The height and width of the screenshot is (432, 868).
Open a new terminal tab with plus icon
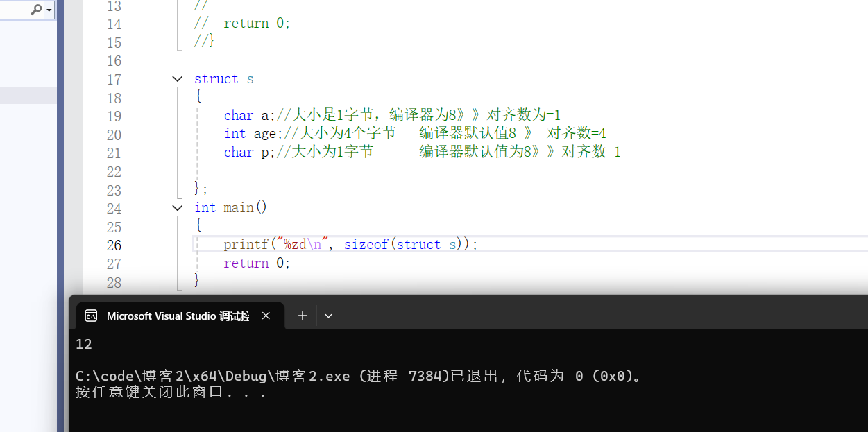click(x=302, y=316)
